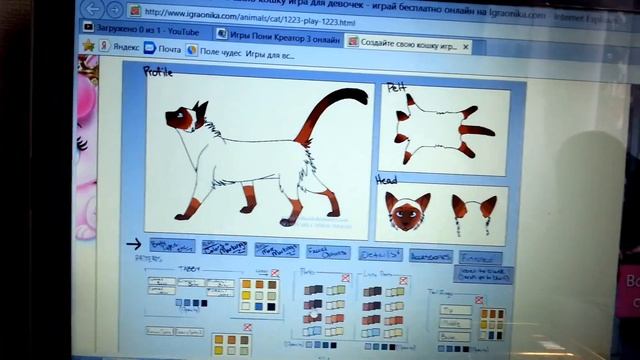This screenshot has height=360, width=640.
Task: Open the Details game tab
Action: click(380, 254)
